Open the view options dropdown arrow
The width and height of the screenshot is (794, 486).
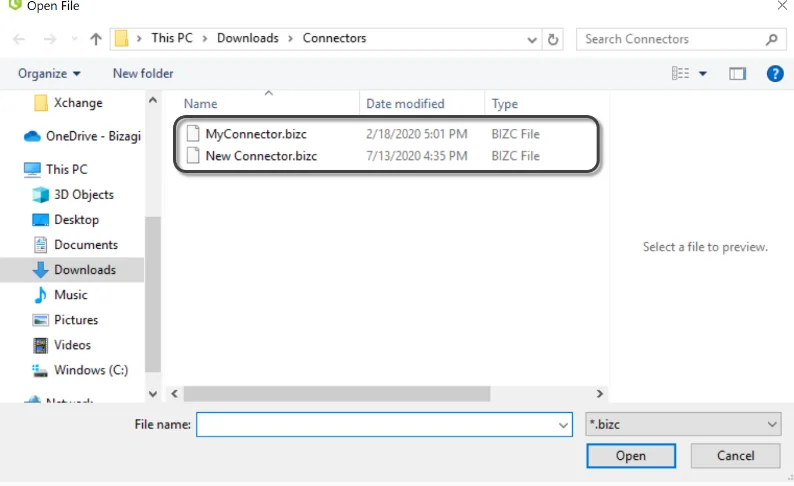tap(703, 74)
